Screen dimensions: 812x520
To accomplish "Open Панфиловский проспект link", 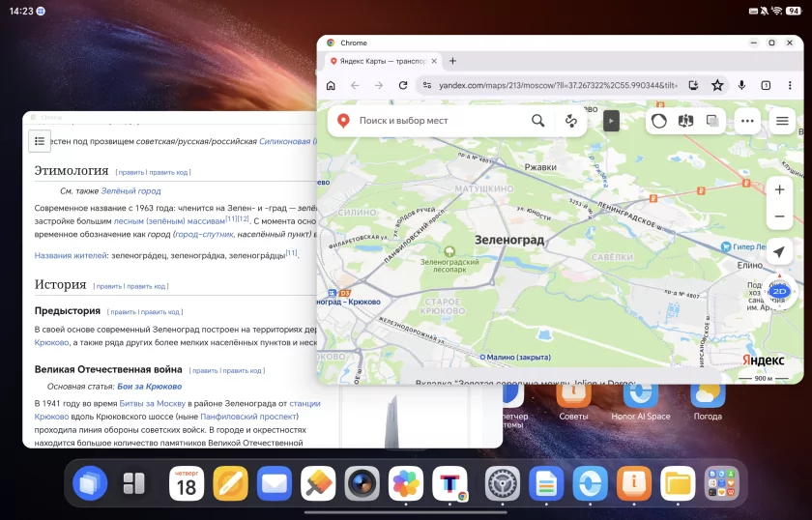I will [x=249, y=417].
